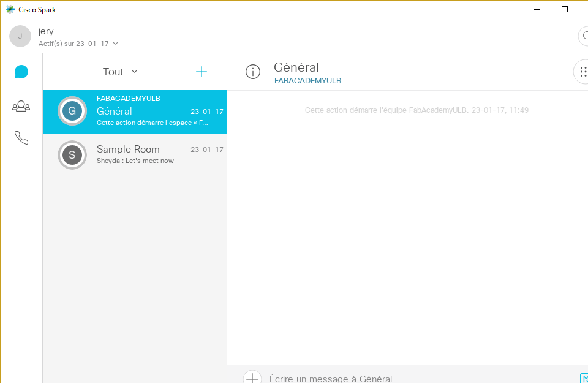This screenshot has height=383, width=588.
Task: Expand the Tout filter dropdown
Action: coord(121,72)
